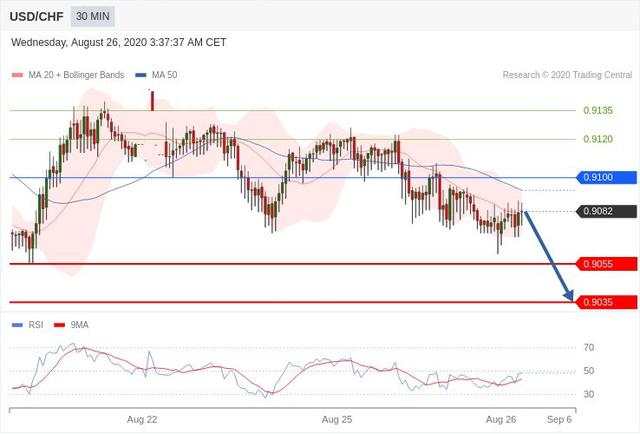This screenshot has height=434, width=640.
Task: Click the tall red candle above the 0.9135 line
Action: click(x=152, y=100)
